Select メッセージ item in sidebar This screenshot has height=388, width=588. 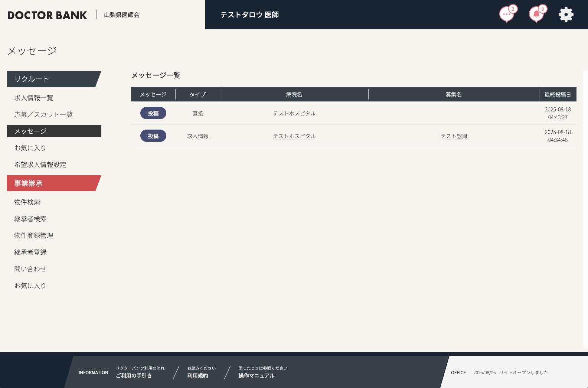point(30,131)
